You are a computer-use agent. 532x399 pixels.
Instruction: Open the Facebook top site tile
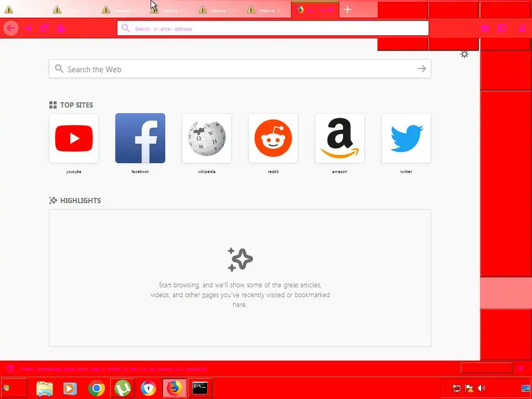pos(140,138)
